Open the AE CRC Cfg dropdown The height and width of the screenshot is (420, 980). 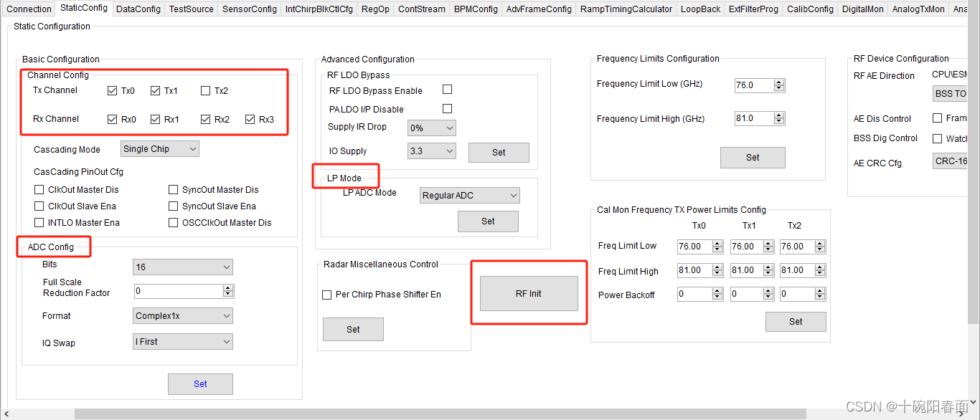click(951, 161)
